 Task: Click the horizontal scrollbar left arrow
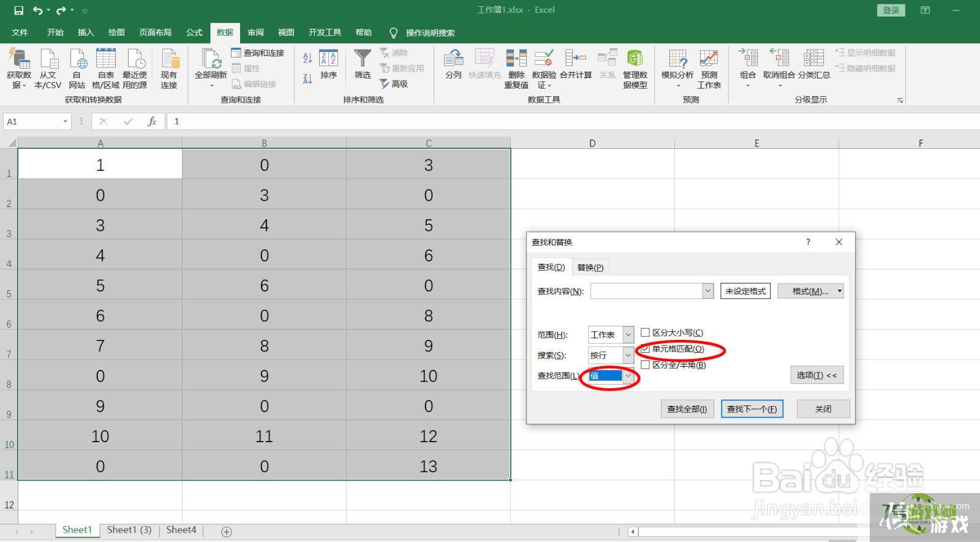[x=633, y=532]
